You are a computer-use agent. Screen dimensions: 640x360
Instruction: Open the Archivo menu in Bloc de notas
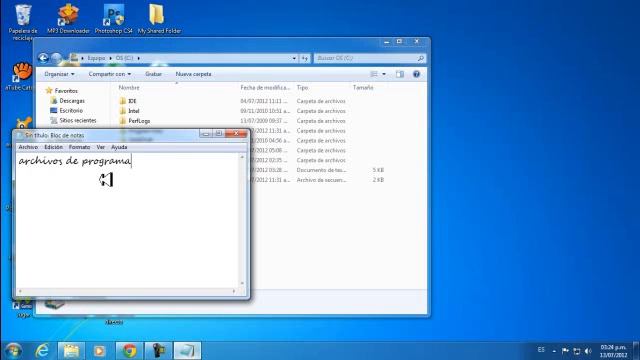tap(28, 147)
